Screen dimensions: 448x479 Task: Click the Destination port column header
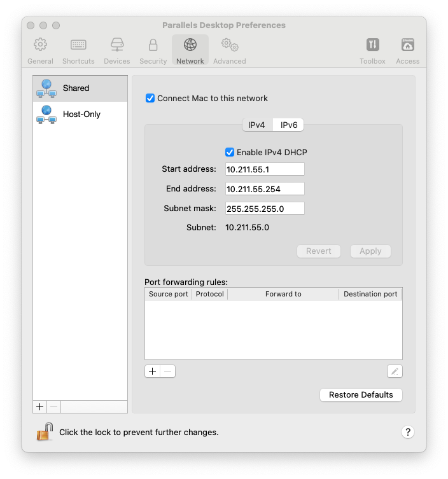370,294
